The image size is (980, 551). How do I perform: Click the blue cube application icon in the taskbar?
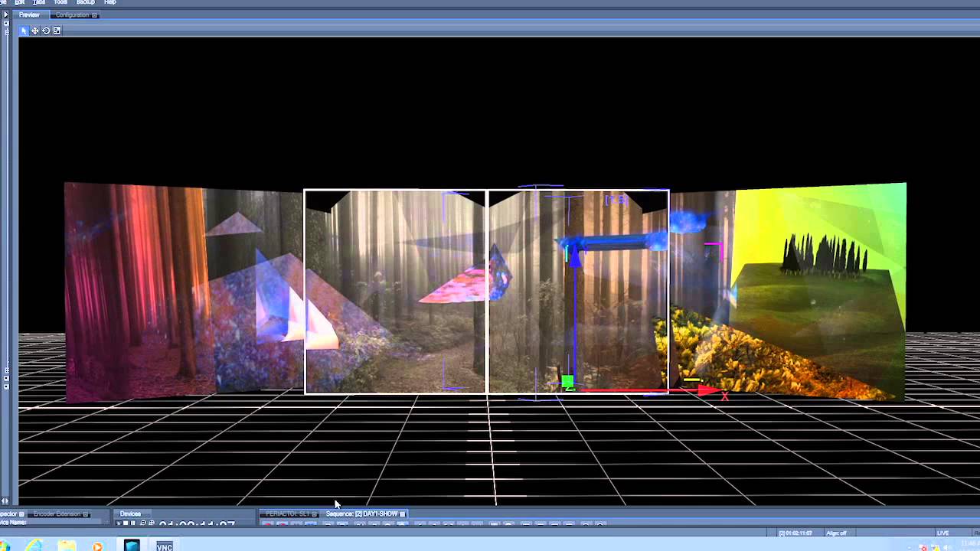(x=132, y=546)
